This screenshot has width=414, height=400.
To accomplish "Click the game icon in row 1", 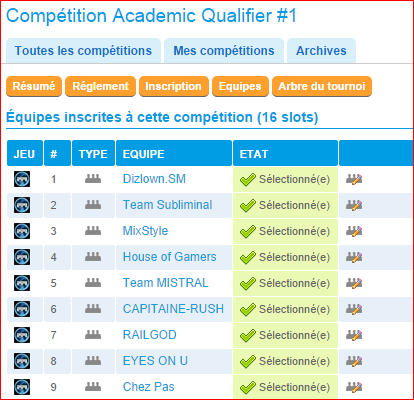I will tap(22, 179).
